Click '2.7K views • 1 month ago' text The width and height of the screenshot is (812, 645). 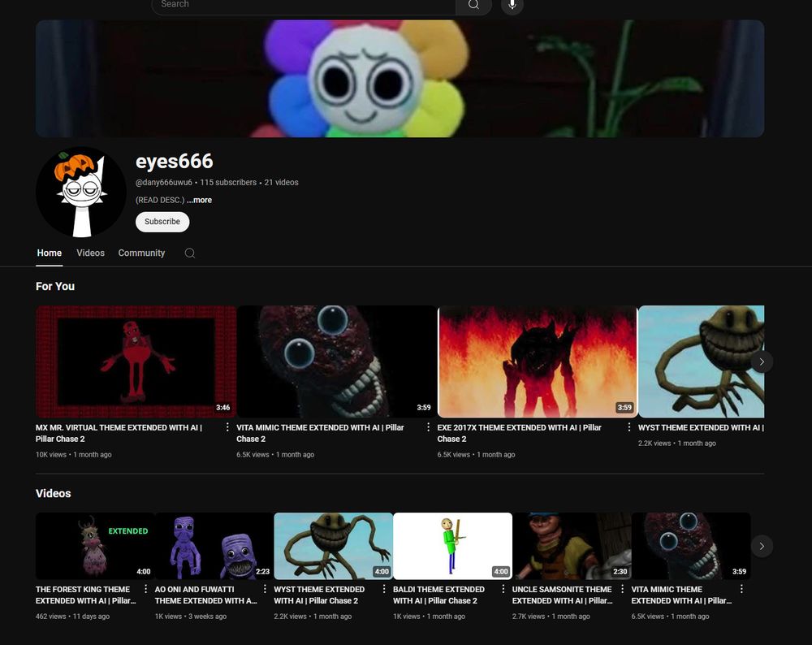click(x=551, y=616)
